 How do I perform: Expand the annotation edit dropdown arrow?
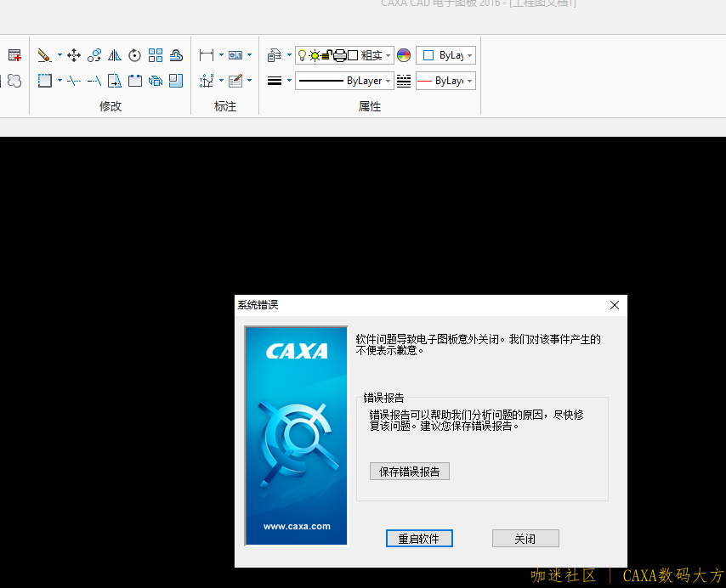coord(250,81)
